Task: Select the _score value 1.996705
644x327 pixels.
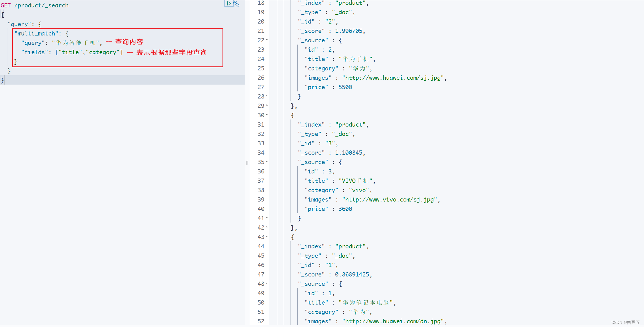Action: [x=349, y=31]
